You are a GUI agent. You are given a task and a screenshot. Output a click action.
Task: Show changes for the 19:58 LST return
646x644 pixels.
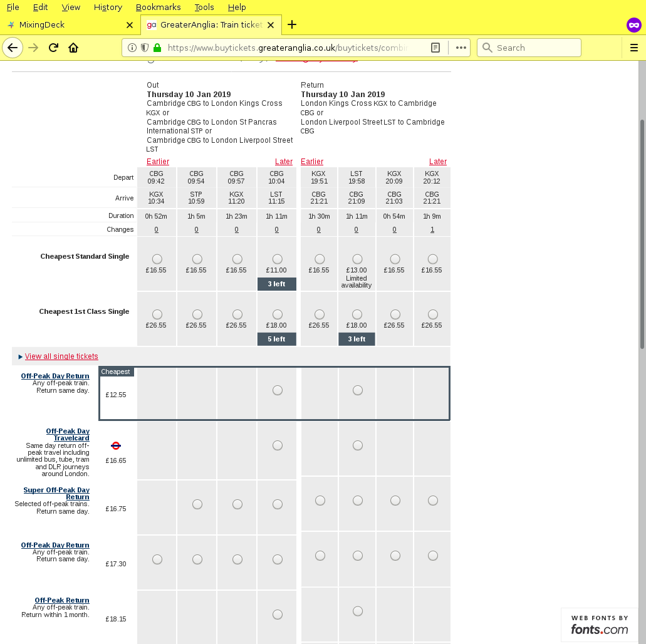(356, 229)
